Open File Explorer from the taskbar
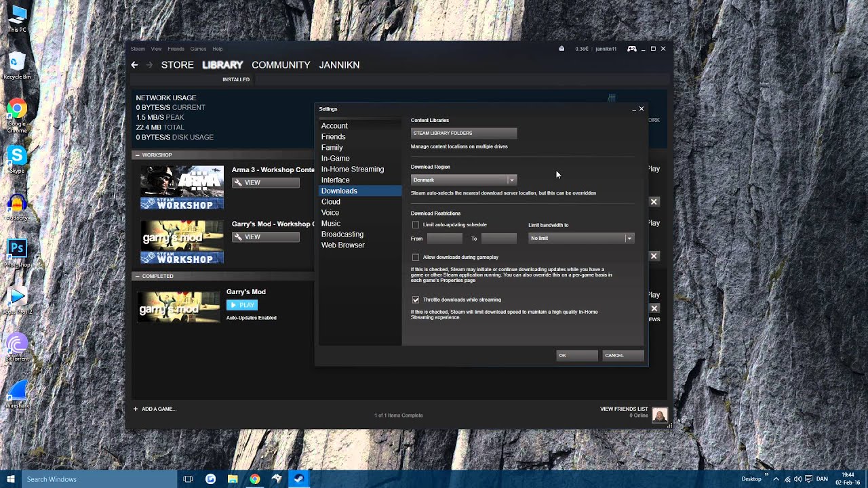 pyautogui.click(x=233, y=479)
